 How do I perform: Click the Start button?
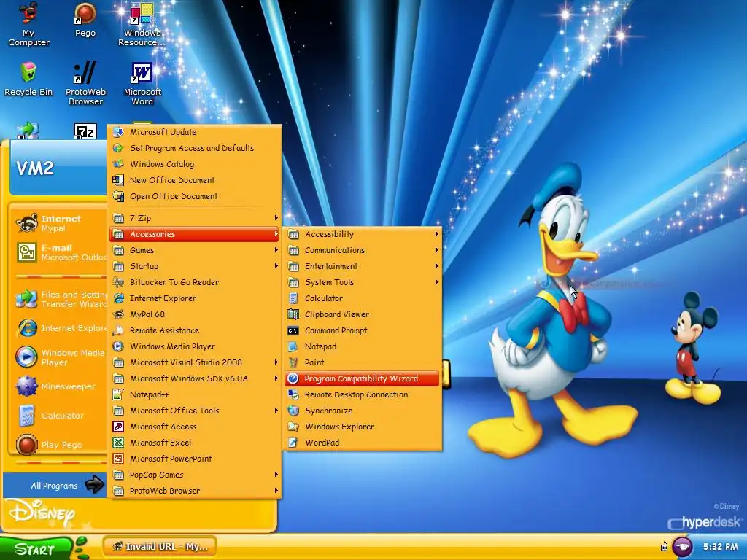[36, 548]
